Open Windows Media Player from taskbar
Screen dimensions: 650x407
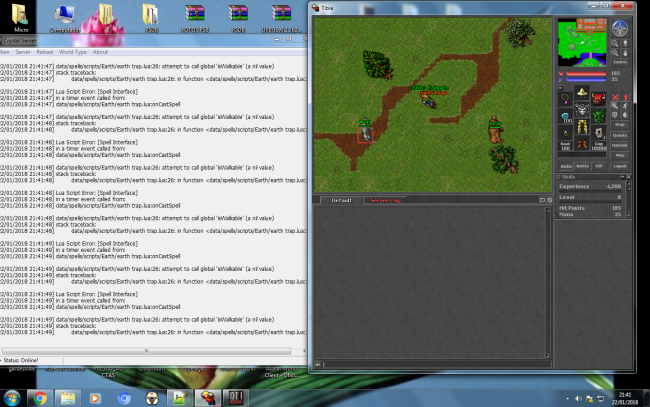tap(95, 398)
